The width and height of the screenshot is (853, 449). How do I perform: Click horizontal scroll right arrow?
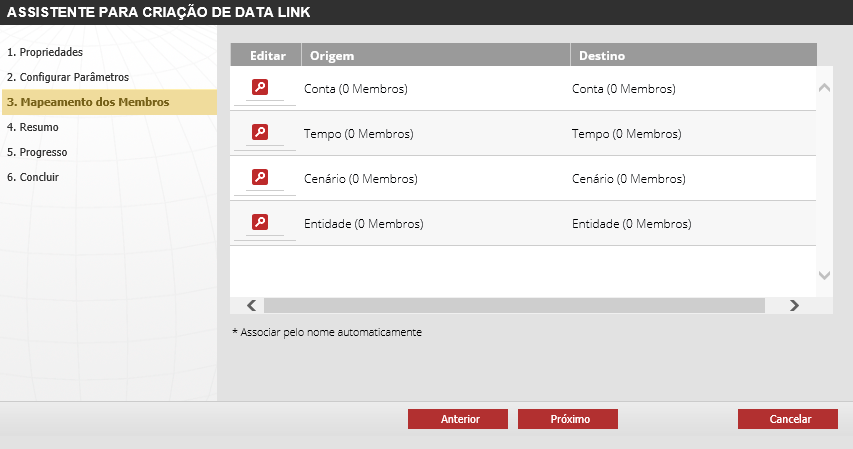pyautogui.click(x=794, y=305)
